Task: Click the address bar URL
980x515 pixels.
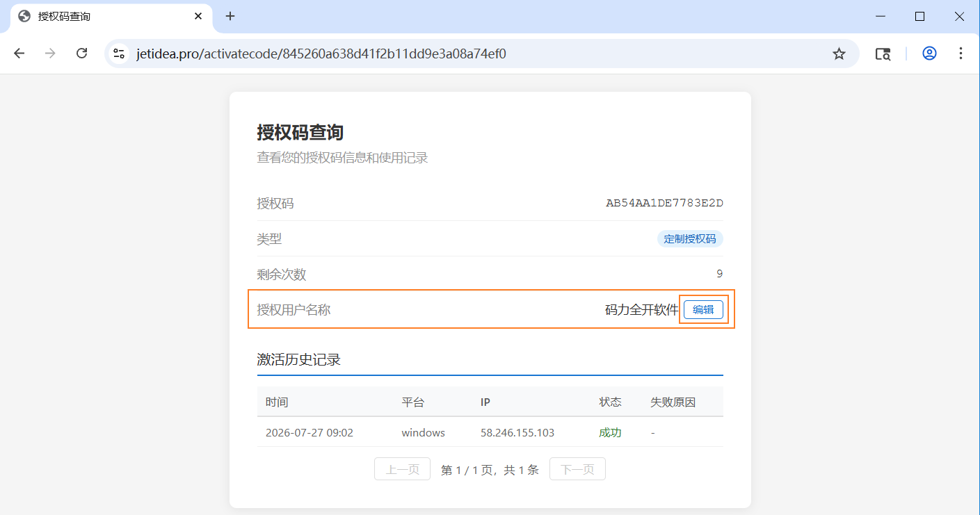Action: click(321, 54)
